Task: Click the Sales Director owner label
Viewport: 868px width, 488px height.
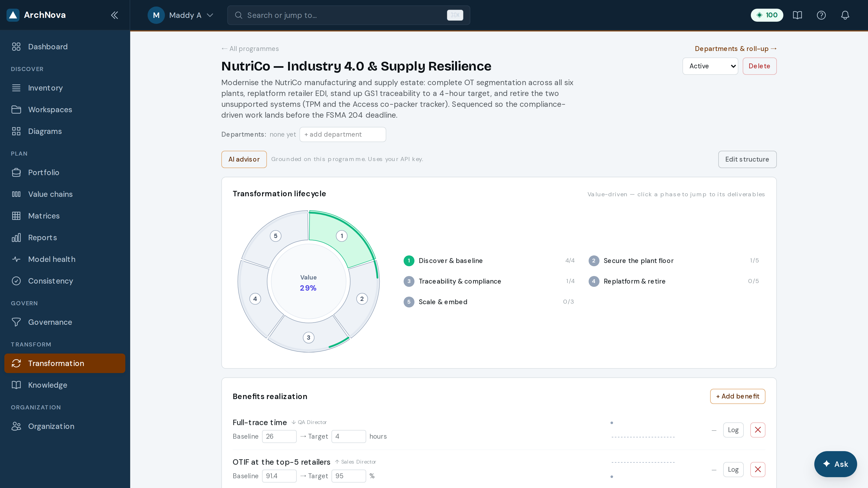Action: pos(358,462)
